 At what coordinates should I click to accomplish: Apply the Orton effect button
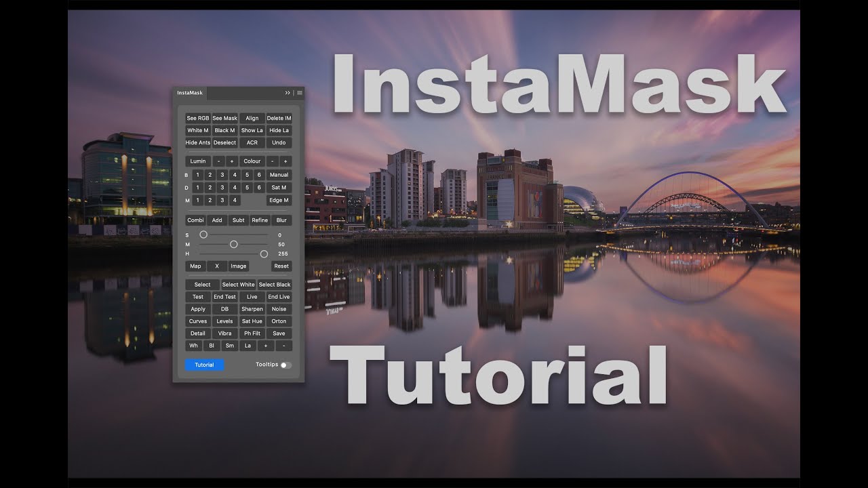coord(279,321)
